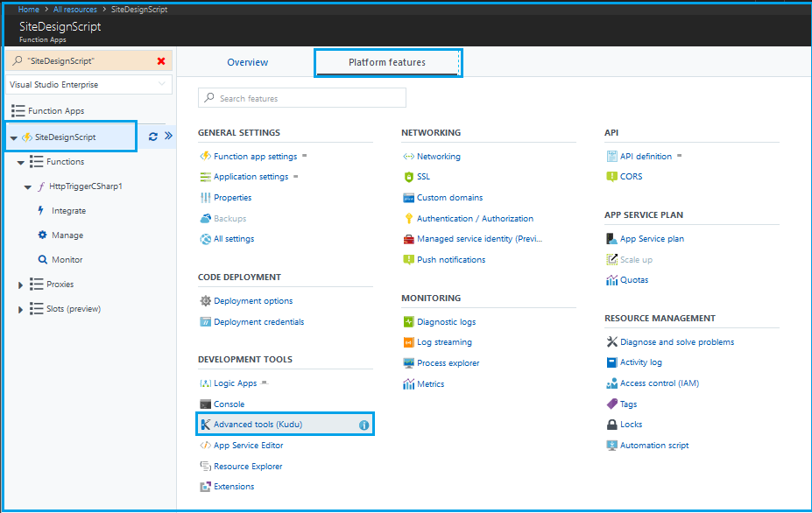Viewport: 812px width, 513px height.
Task: Collapse the HttpTriggerCSharp1 node arrow
Action: click(27, 186)
